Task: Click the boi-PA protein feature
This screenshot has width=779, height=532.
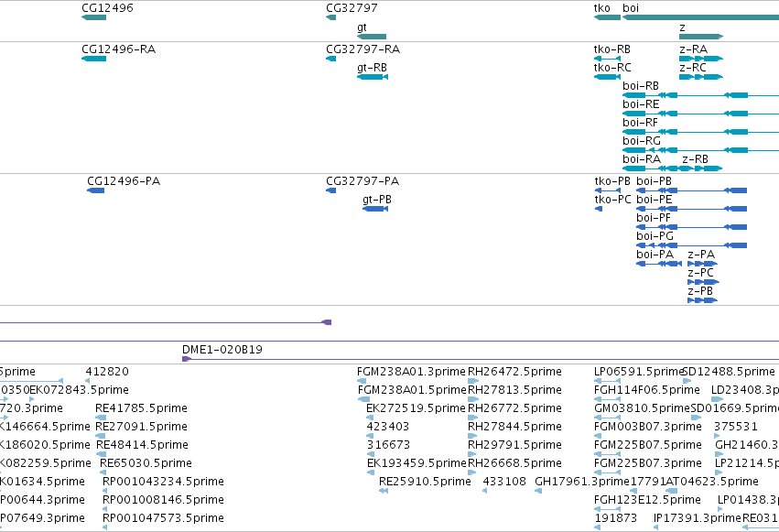Action: (x=659, y=264)
